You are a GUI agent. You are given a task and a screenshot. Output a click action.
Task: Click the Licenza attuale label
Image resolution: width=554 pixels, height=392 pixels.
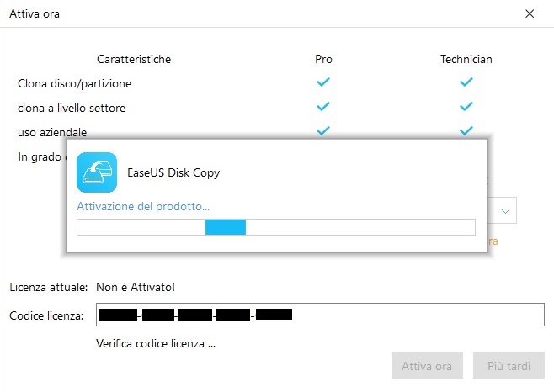(48, 287)
